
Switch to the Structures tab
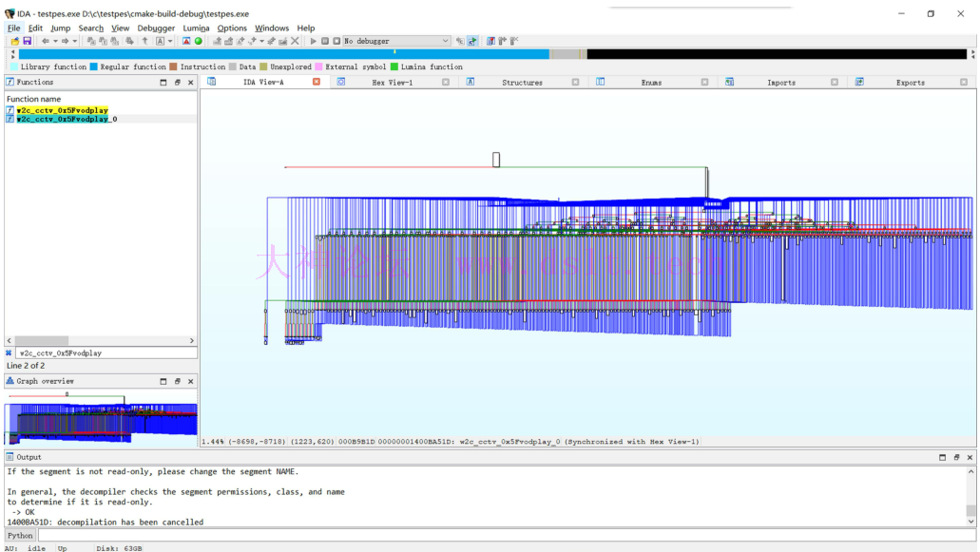(x=522, y=83)
